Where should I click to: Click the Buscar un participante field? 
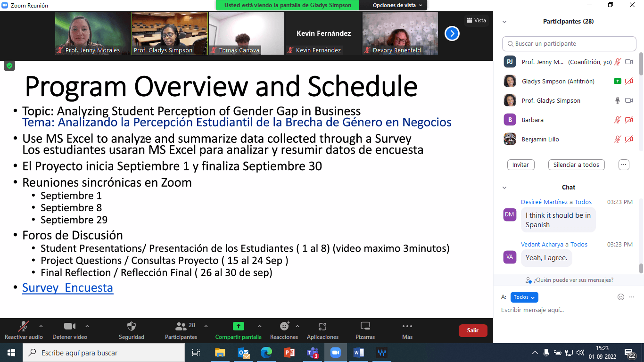(x=569, y=44)
